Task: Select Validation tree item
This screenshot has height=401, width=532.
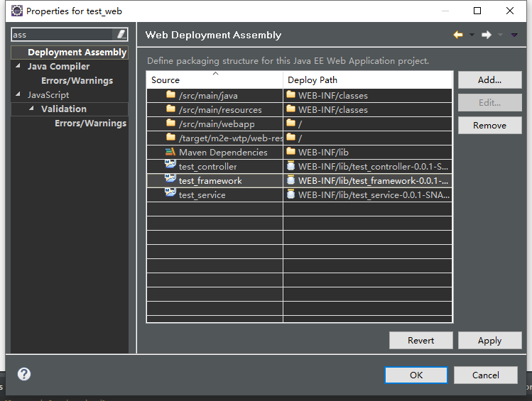Action: [64, 109]
